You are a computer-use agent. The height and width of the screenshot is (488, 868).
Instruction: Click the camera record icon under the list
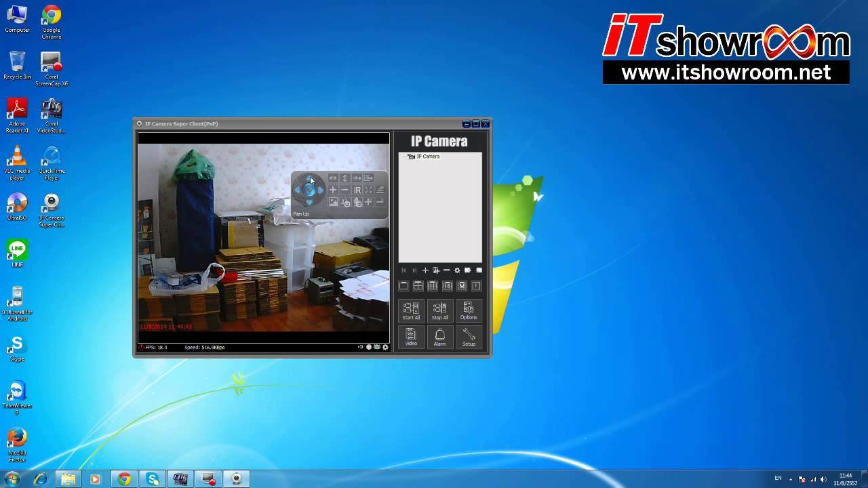(x=468, y=270)
